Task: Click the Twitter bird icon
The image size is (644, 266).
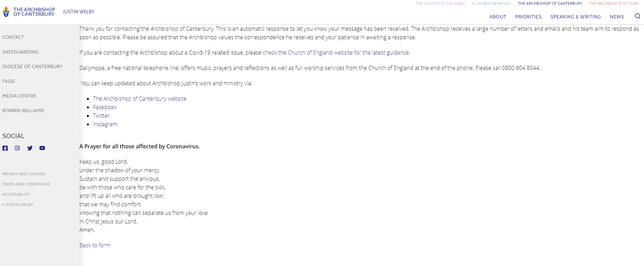Action: tap(30, 148)
